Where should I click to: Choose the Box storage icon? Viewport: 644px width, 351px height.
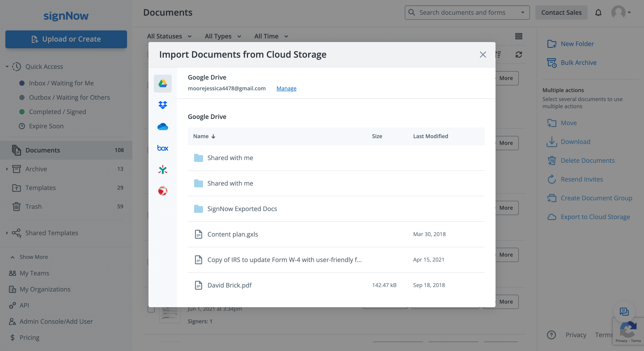163,148
